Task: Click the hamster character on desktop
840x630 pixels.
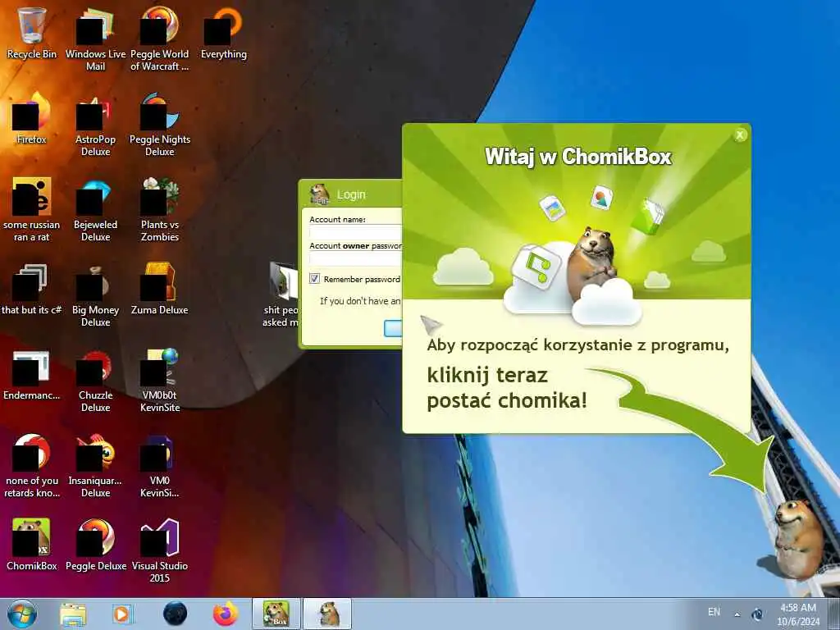Action: 797,538
